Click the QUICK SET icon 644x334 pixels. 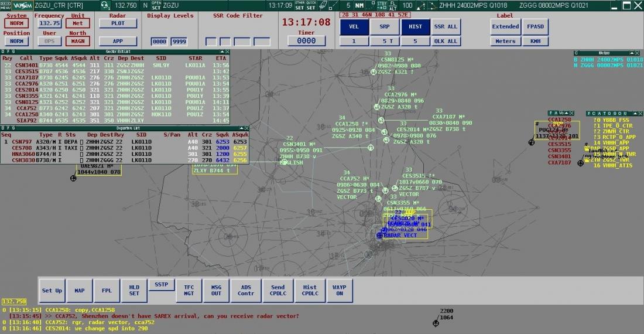[311, 5]
